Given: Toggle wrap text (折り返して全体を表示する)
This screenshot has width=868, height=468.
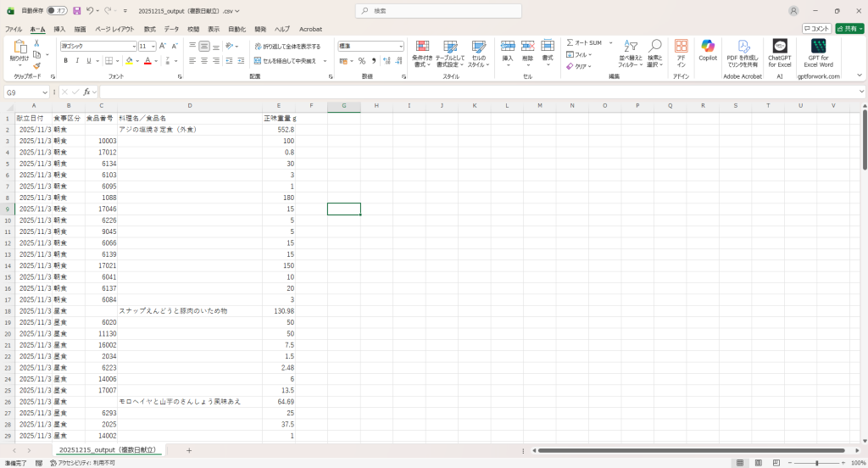Looking at the screenshot, I should point(287,46).
